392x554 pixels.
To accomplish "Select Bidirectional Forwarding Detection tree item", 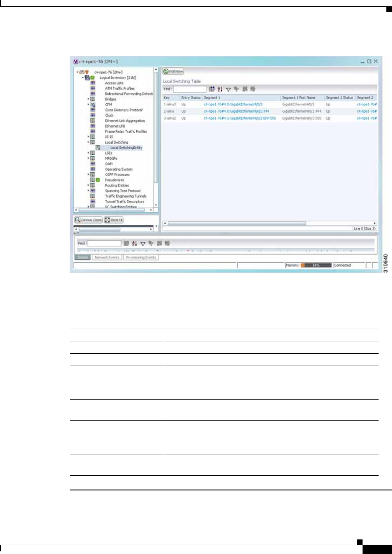I will (x=129, y=94).
